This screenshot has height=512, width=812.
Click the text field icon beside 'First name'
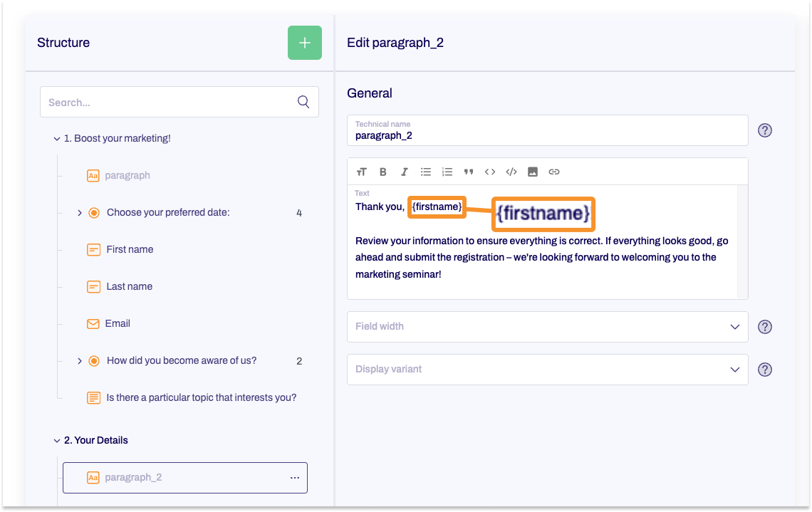coord(93,250)
